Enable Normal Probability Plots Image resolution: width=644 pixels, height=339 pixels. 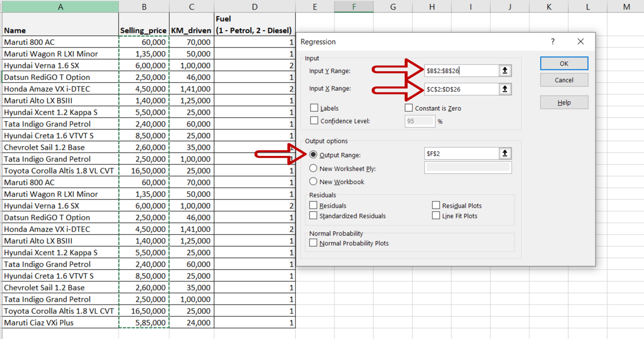click(x=313, y=243)
